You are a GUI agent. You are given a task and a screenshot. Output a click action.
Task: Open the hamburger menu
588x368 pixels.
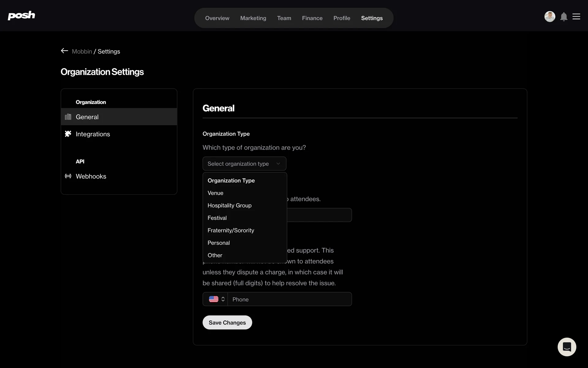[576, 17]
